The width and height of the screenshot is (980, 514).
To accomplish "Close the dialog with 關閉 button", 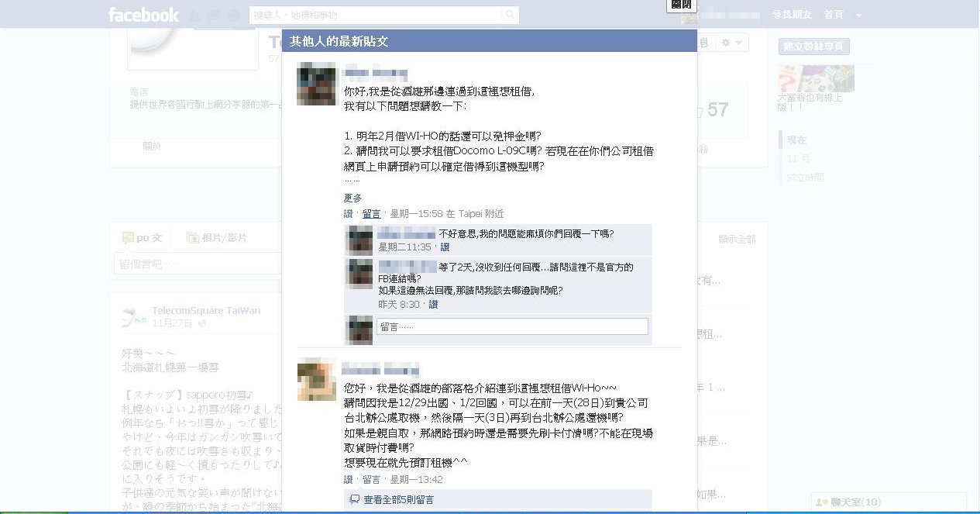I will 682,5.
